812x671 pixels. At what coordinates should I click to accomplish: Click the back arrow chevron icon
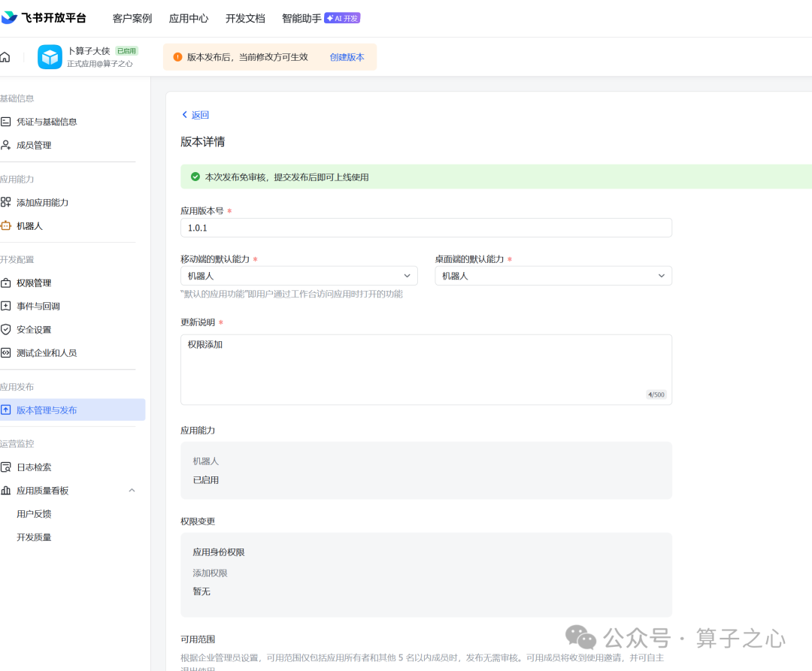(x=184, y=115)
